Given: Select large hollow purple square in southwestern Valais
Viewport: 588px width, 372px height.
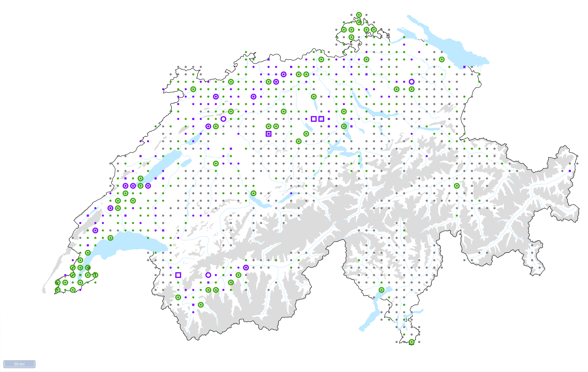Looking at the screenshot, I should (178, 275).
